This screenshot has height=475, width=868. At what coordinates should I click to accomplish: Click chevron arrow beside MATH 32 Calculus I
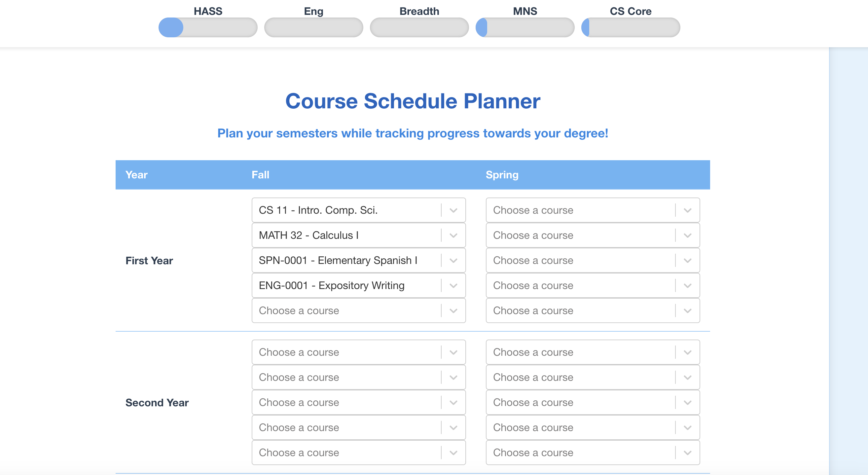[453, 236]
